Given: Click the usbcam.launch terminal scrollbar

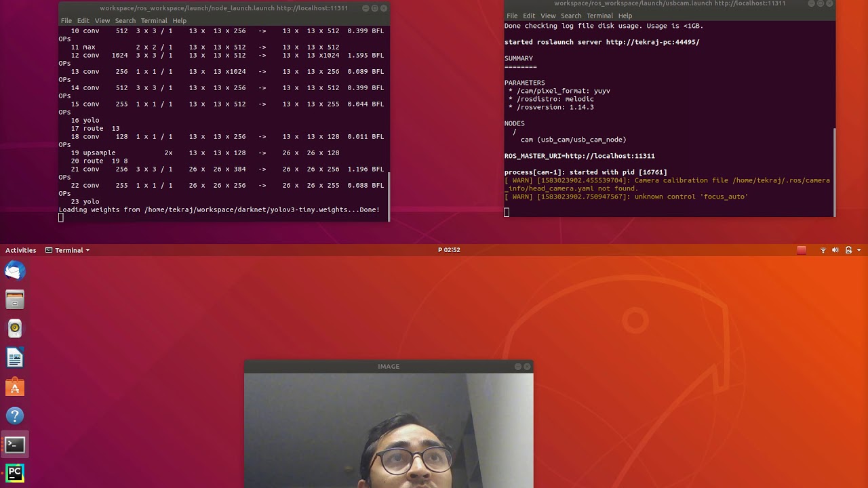Looking at the screenshot, I should (x=834, y=171).
